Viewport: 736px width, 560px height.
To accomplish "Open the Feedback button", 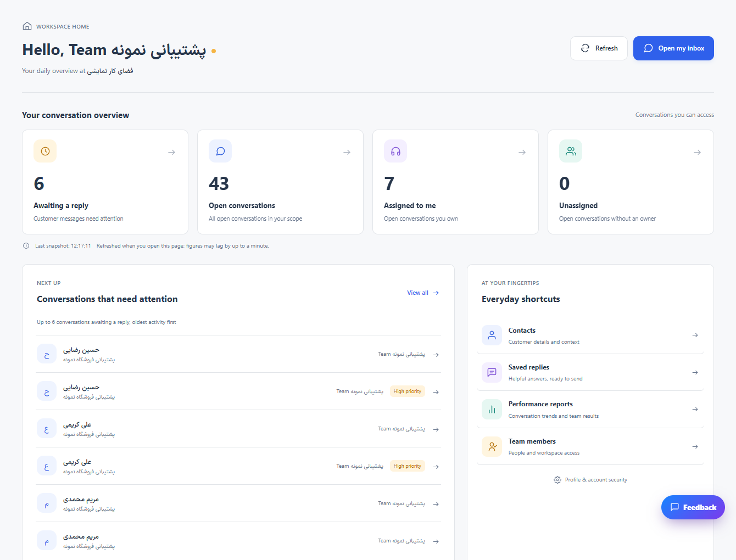I will tap(693, 507).
